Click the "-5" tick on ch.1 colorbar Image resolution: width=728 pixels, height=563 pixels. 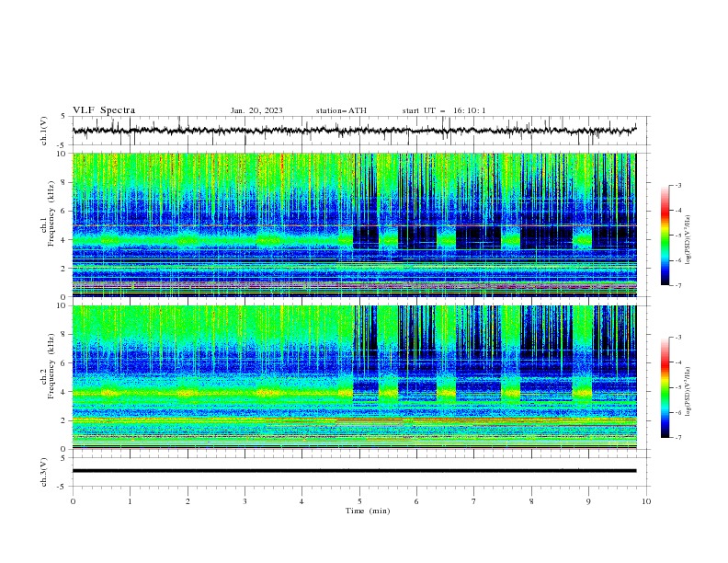pyautogui.click(x=677, y=236)
